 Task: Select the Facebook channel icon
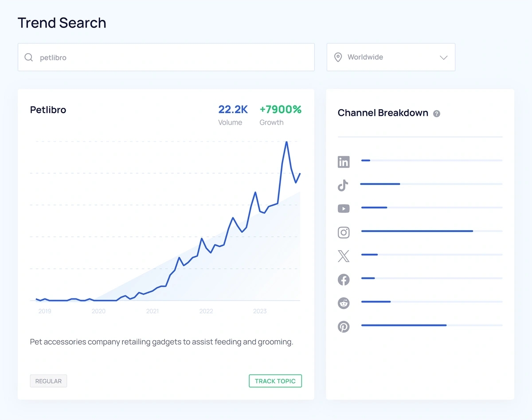pyautogui.click(x=344, y=279)
